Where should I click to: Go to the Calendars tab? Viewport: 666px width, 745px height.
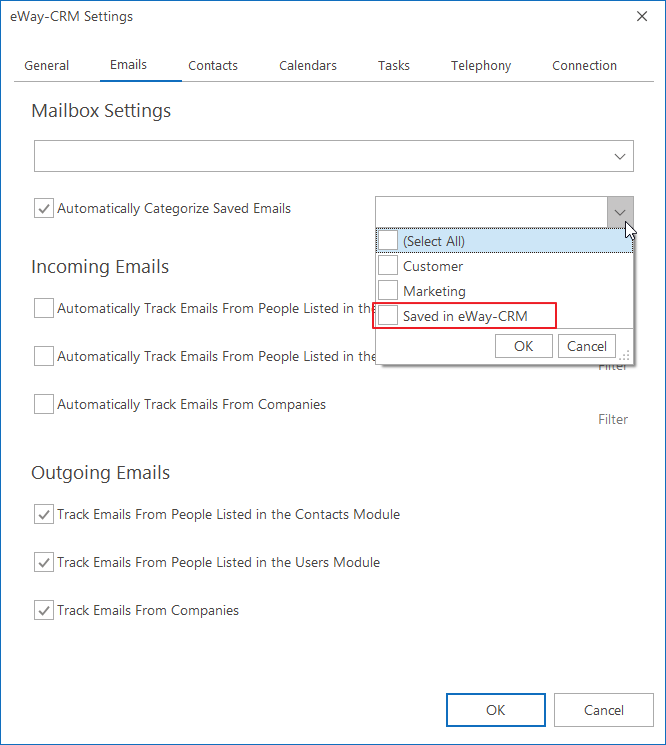coord(308,65)
